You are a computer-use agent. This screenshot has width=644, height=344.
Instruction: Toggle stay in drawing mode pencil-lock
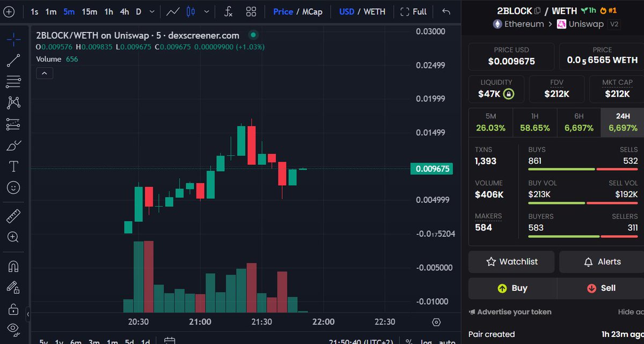click(13, 288)
